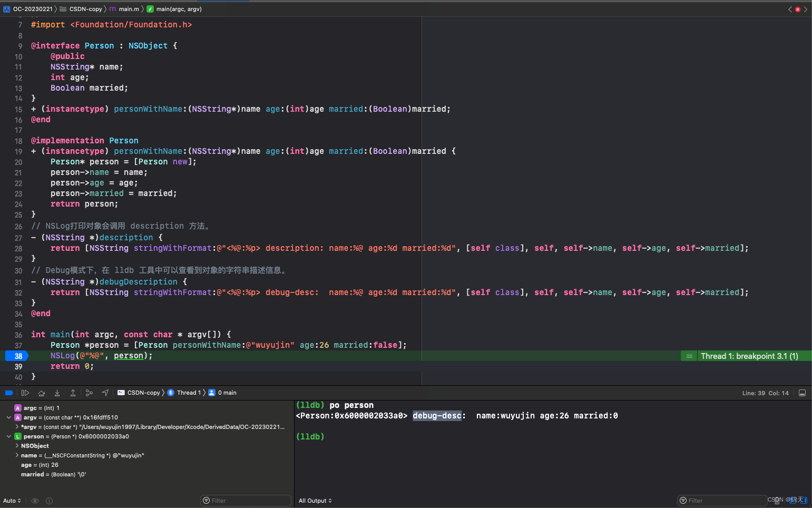This screenshot has width=812, height=508.
Task: Click the argc variable row
Action: (x=147, y=408)
